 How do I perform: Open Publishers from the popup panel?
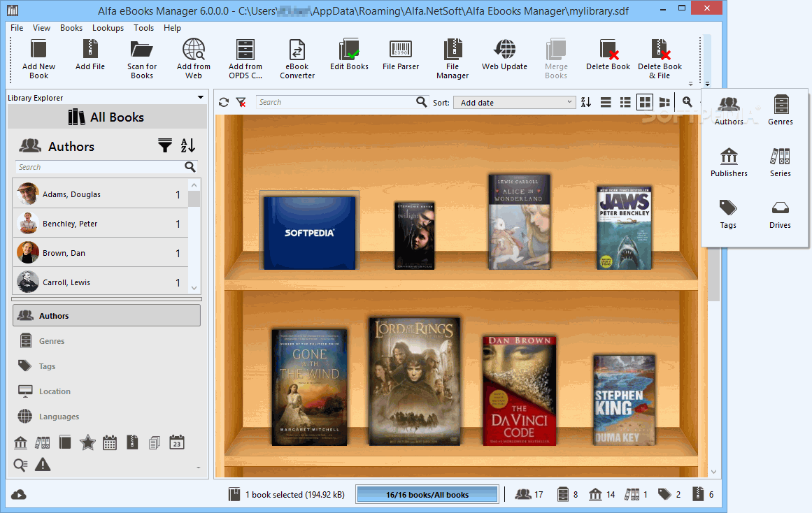click(x=729, y=163)
